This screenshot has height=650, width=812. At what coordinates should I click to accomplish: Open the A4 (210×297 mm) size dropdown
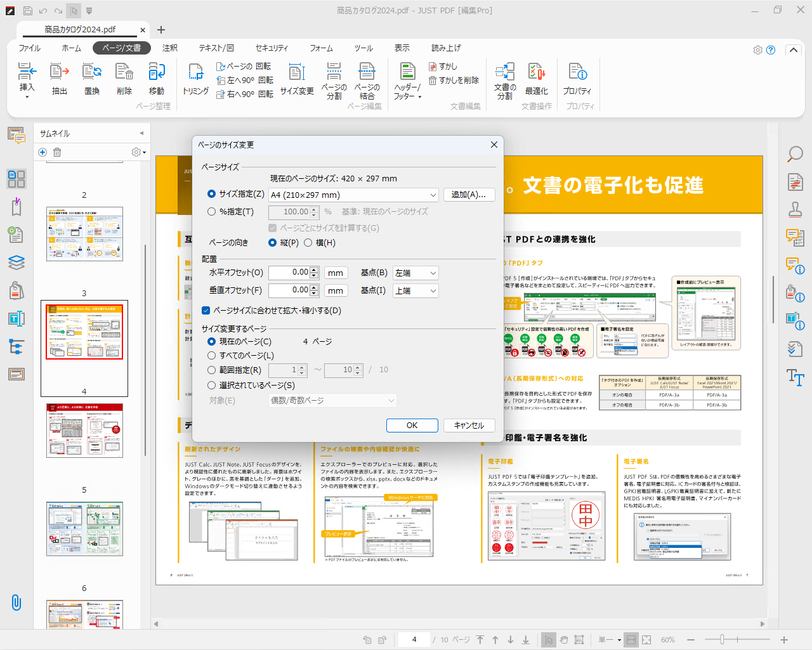click(x=353, y=195)
